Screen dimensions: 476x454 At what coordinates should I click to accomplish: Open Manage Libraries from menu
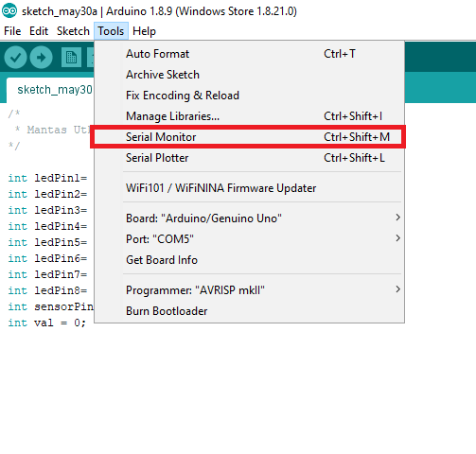(x=249, y=116)
